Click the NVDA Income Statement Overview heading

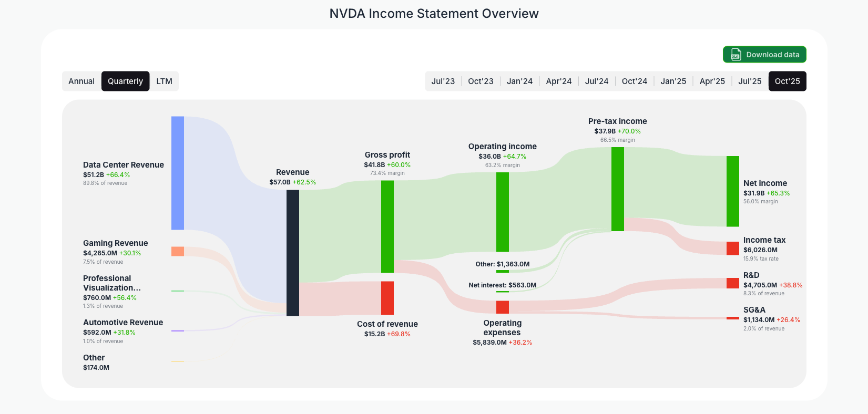[x=434, y=14]
